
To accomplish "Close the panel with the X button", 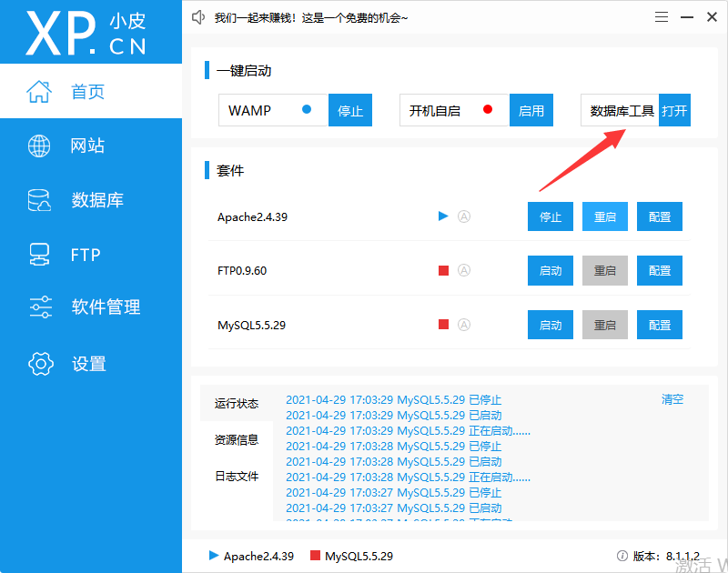I will click(712, 17).
